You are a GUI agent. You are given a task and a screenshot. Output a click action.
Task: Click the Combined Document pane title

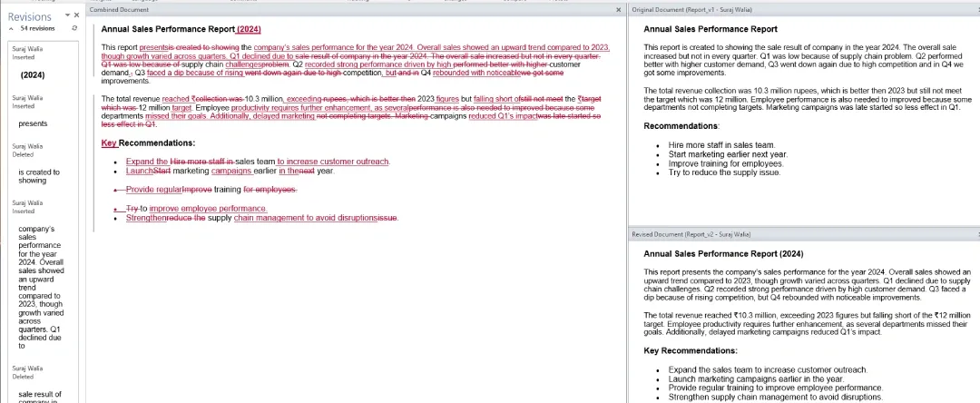(x=120, y=10)
